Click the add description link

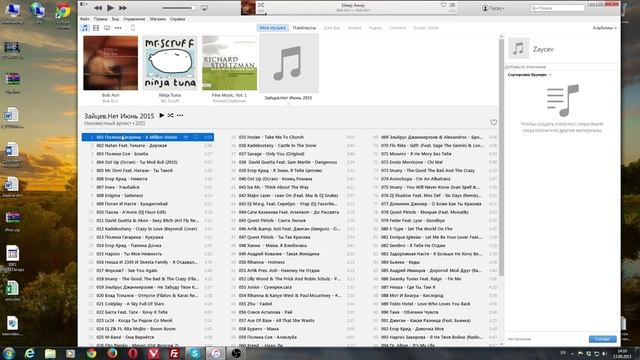[525, 67]
